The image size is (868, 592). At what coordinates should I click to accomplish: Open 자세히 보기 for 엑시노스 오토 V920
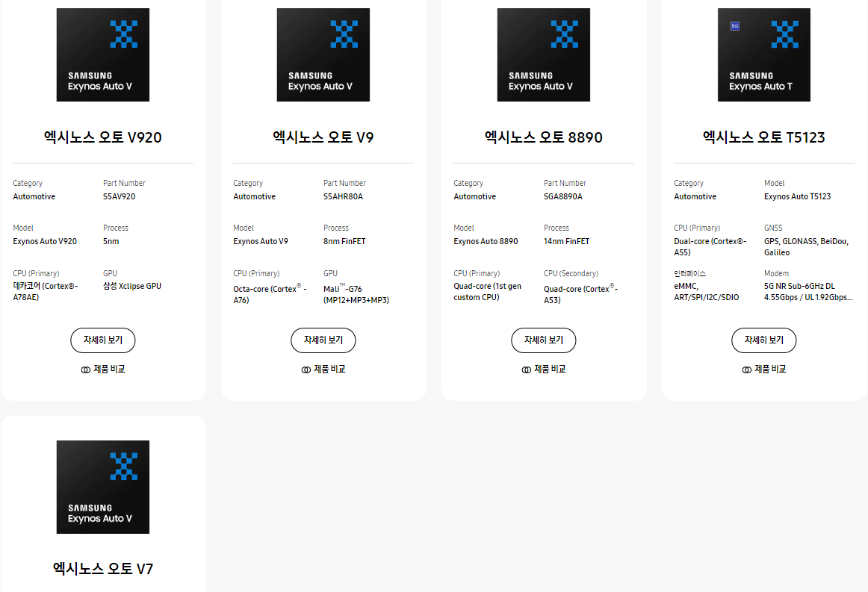tap(103, 340)
